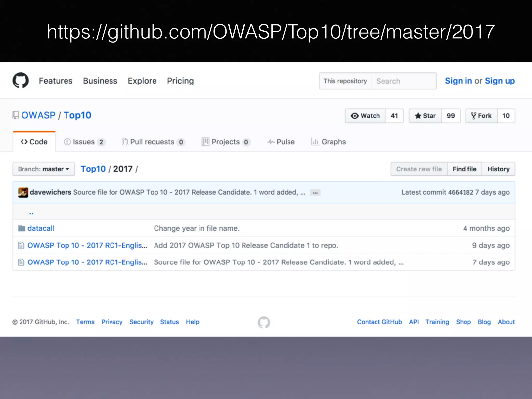
Task: Click the Find file button
Action: [464, 169]
